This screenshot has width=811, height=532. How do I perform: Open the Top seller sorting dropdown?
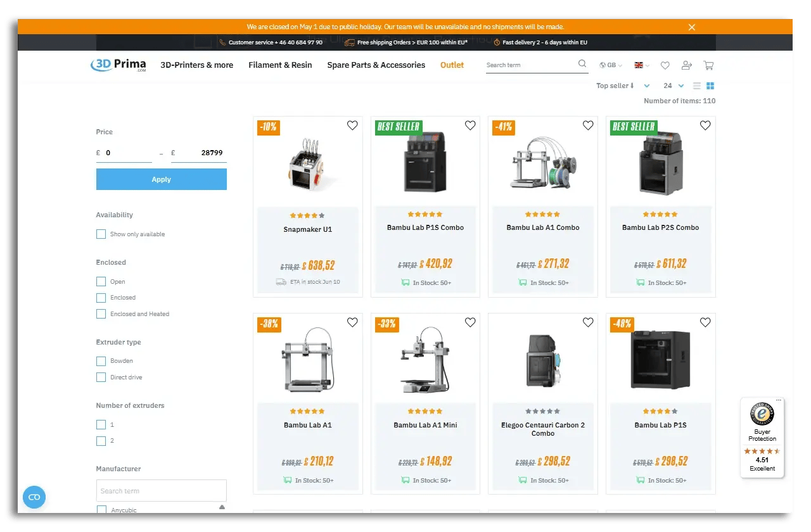pyautogui.click(x=623, y=86)
